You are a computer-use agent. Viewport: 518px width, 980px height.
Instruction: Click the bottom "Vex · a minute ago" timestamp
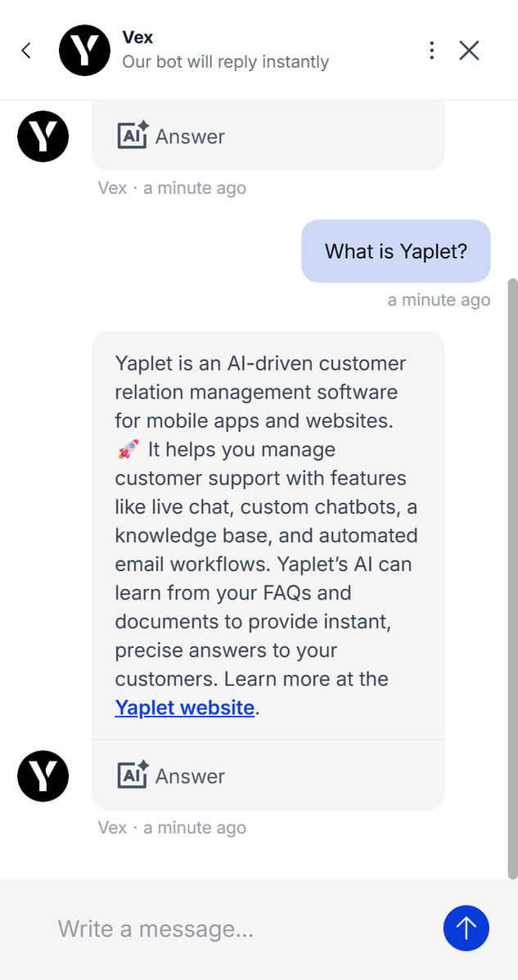(172, 828)
